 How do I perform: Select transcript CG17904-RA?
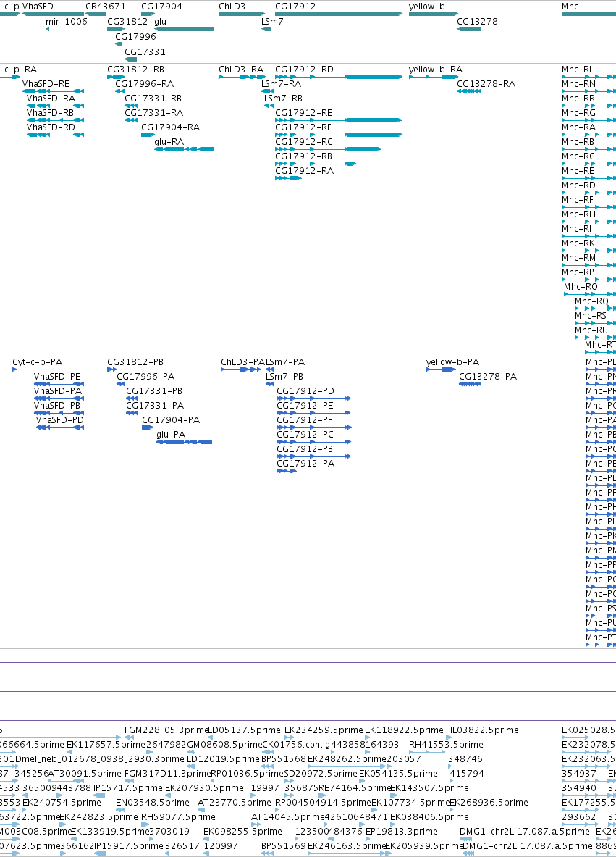point(148,135)
